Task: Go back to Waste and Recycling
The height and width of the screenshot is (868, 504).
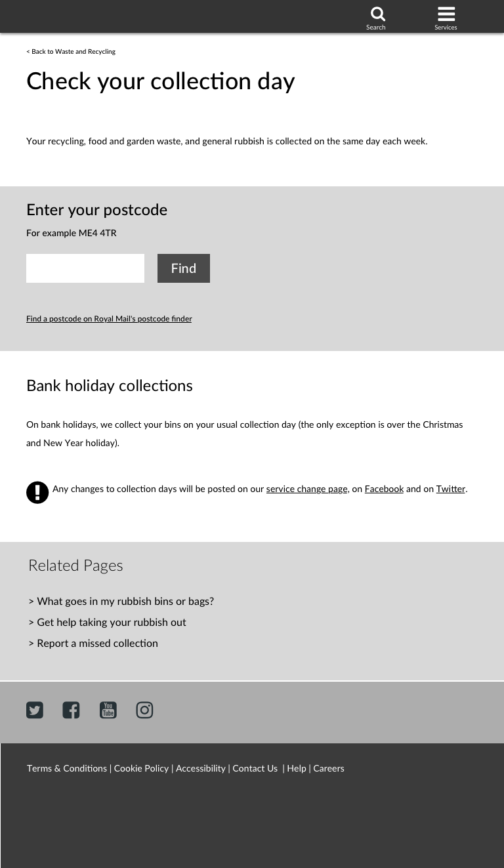Action: [71, 52]
